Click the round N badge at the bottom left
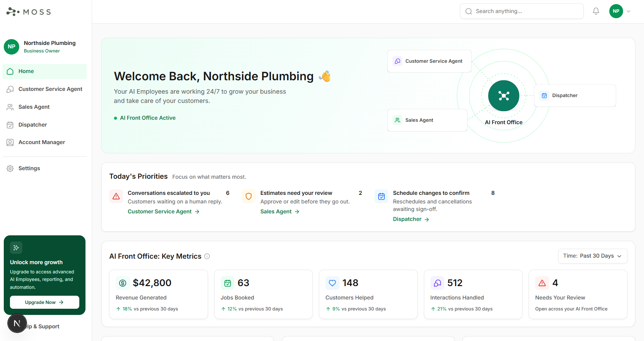This screenshot has width=644, height=341. point(17,323)
